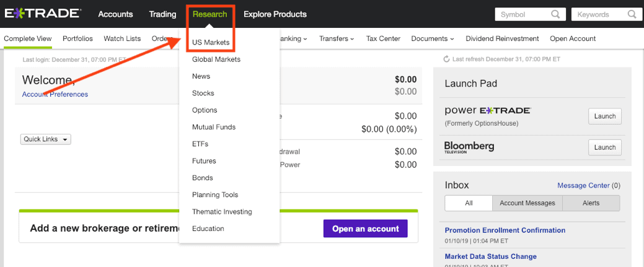Launch Power E*TRADE
This screenshot has height=267, width=644.
tap(605, 116)
